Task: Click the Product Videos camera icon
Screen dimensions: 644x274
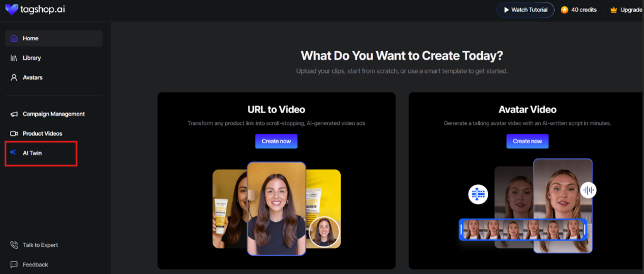Action: [x=14, y=133]
